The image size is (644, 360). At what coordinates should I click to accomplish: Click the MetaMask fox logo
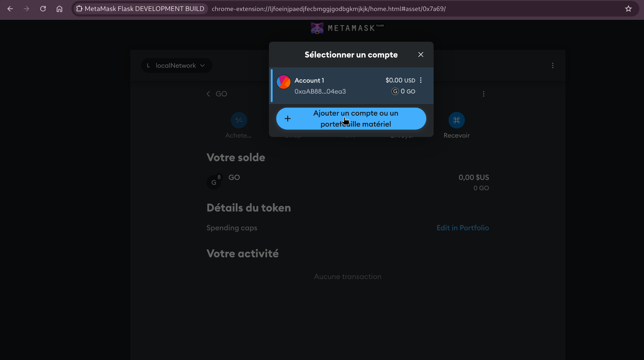coord(317,28)
